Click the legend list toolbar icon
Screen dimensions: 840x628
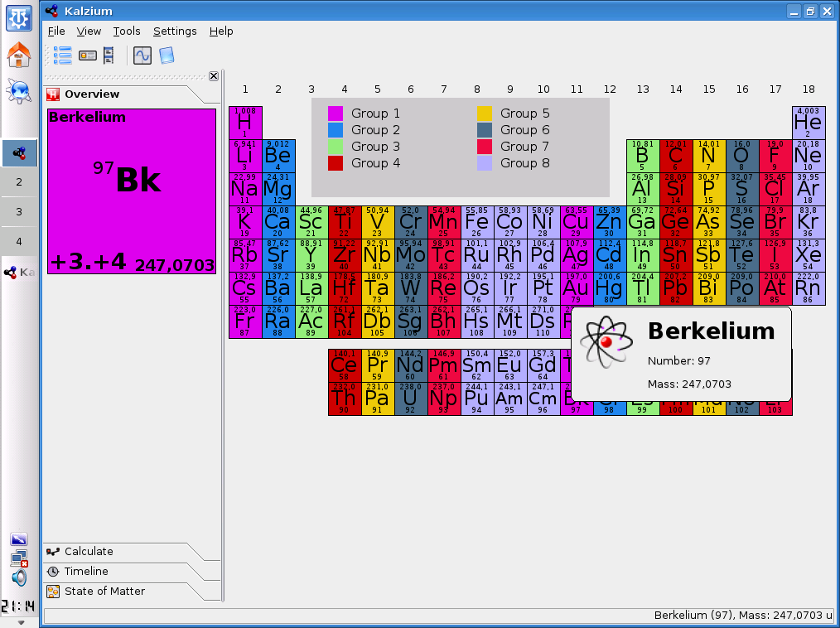pos(63,56)
